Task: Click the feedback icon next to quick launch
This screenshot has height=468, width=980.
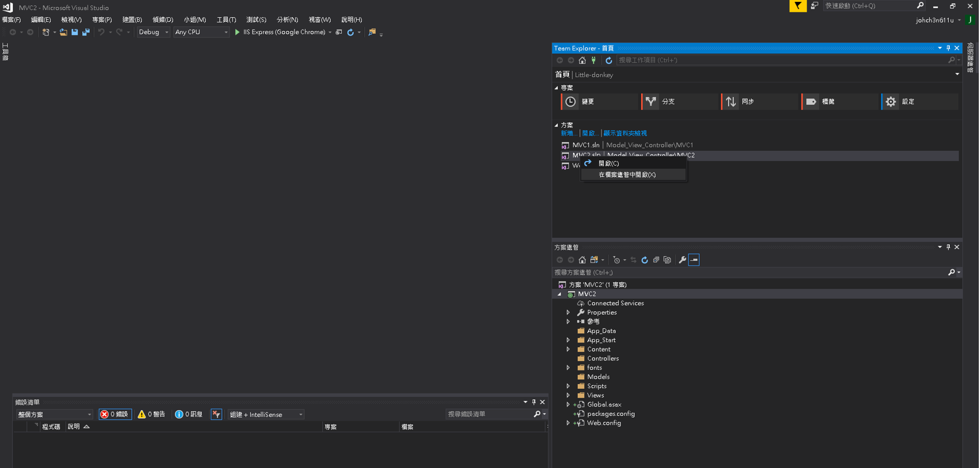Action: 814,6
